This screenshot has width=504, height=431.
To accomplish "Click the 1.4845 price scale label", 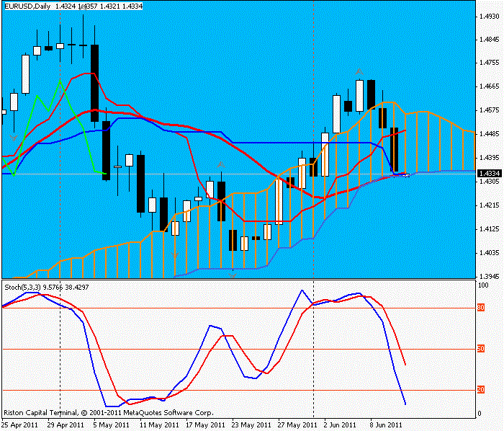I will [x=489, y=40].
